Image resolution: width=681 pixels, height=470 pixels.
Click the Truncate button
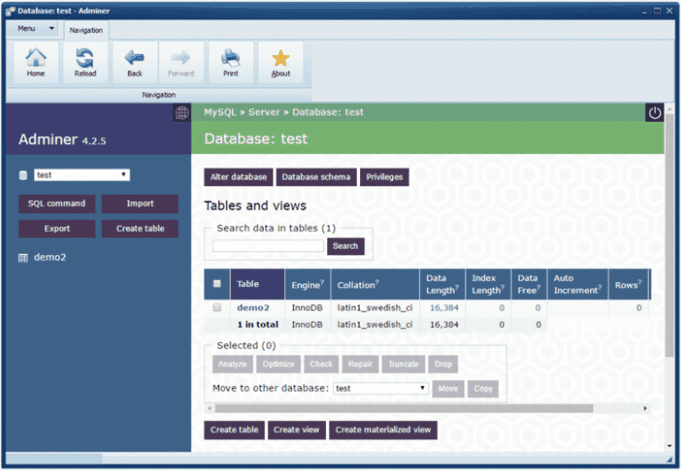(x=403, y=364)
